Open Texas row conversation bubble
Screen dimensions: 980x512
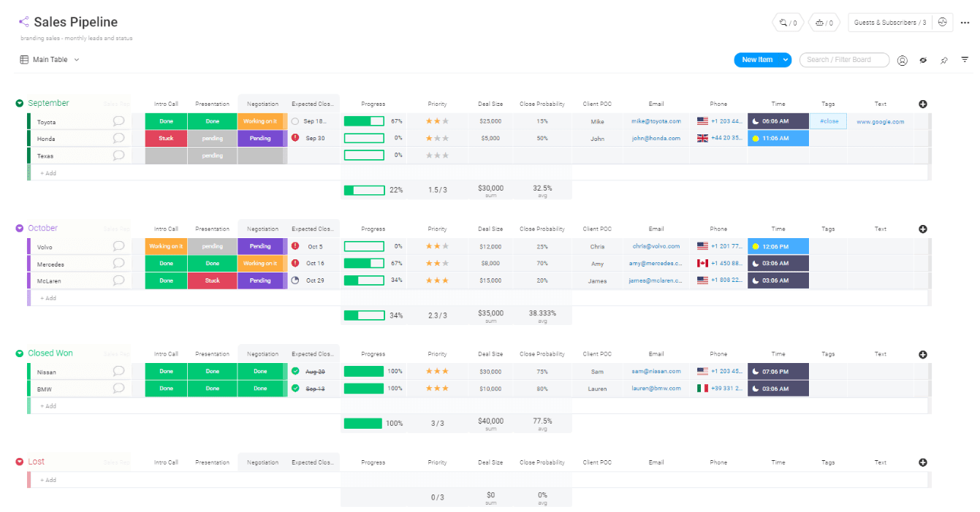click(x=119, y=156)
